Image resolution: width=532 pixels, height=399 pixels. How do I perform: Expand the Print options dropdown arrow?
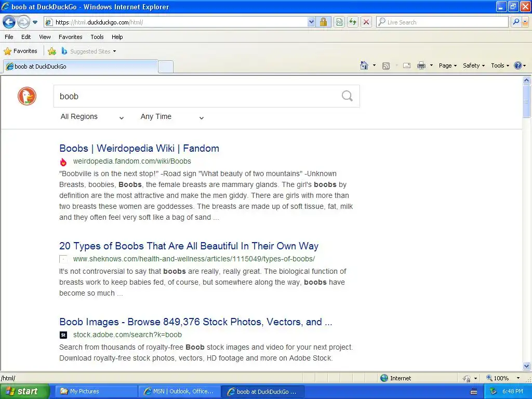click(431, 65)
